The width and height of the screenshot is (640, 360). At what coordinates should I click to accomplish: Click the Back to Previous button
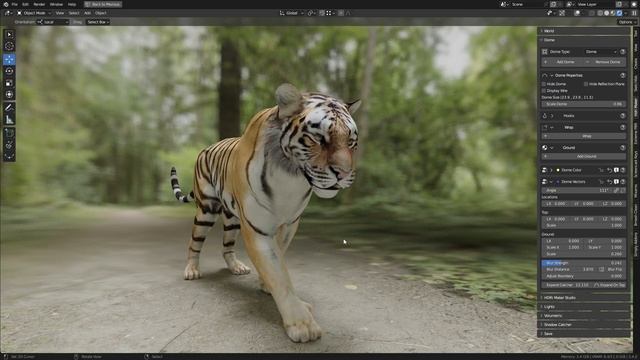(103, 4)
